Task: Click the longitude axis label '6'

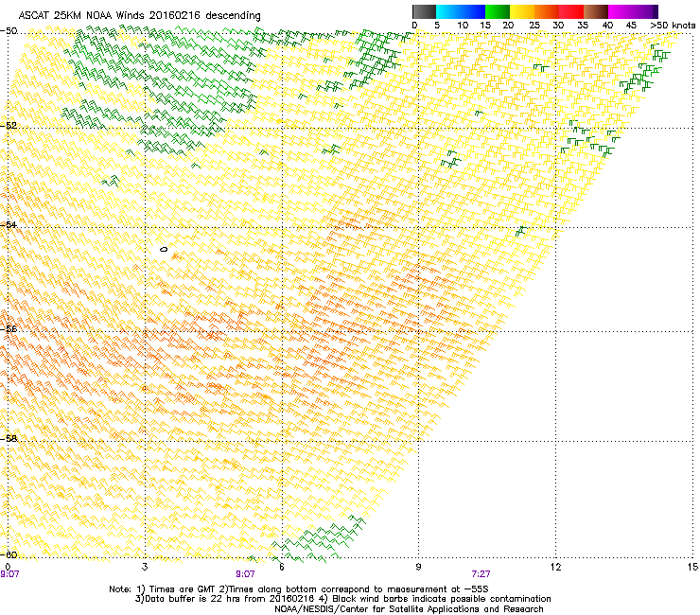Action: pos(281,567)
